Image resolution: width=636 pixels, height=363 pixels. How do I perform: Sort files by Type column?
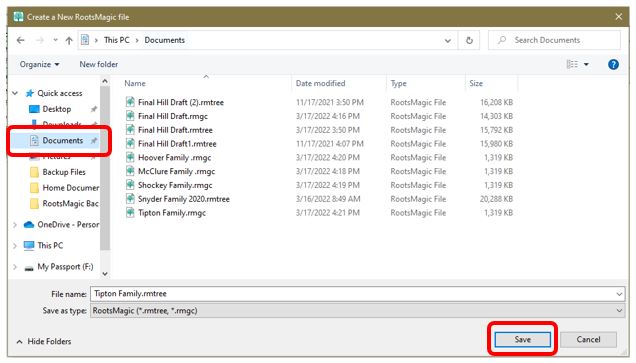(399, 84)
